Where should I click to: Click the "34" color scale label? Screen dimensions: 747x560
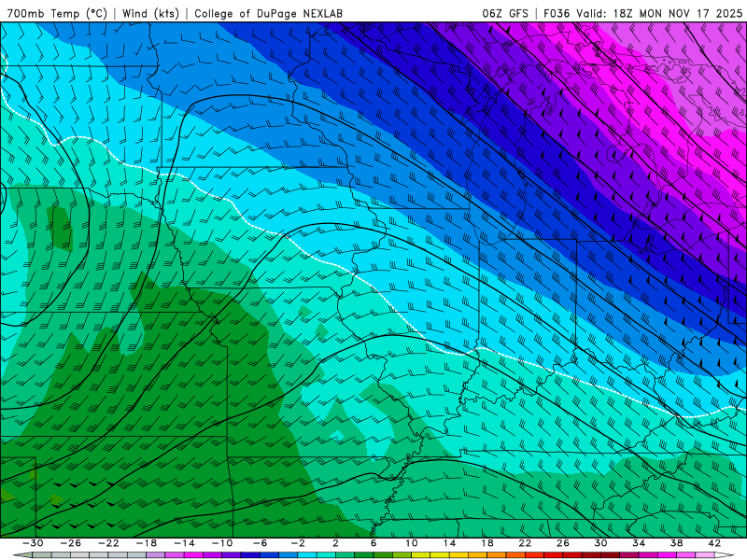(x=639, y=543)
